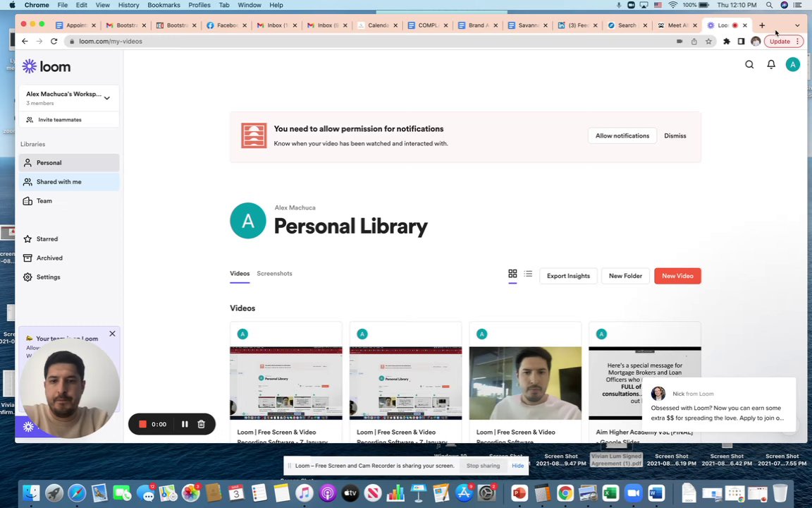Image resolution: width=812 pixels, height=508 pixels.
Task: Open a new Chrome tab
Action: 762,25
